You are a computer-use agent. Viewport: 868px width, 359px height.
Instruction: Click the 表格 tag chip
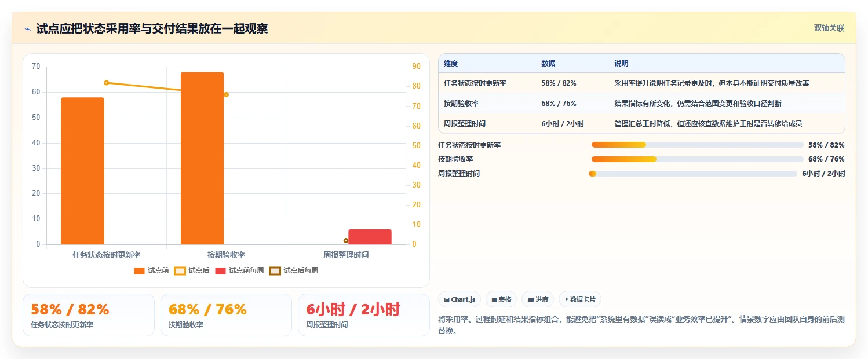501,299
